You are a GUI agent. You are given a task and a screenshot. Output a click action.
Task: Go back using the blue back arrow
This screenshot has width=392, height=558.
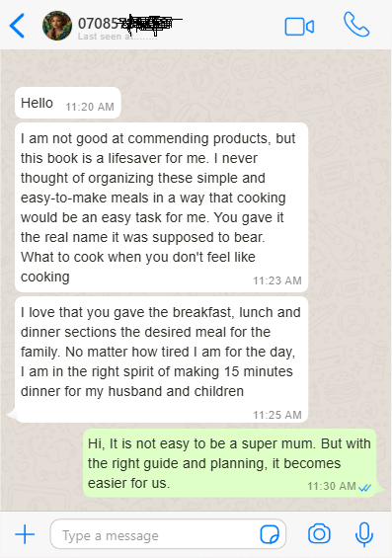[x=17, y=26]
